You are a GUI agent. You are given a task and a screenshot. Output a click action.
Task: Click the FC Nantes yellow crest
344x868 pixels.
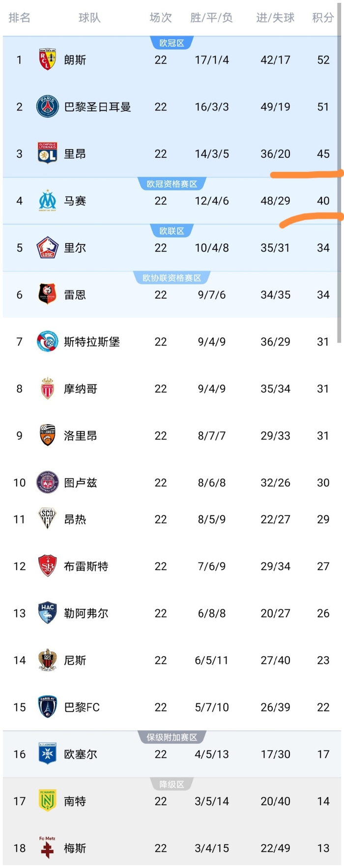[47, 801]
